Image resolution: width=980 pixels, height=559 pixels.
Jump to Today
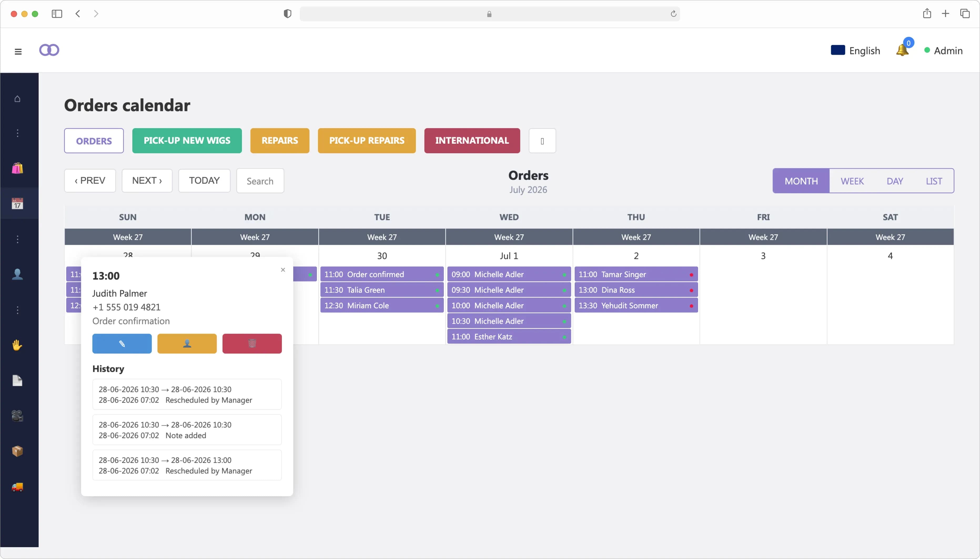pyautogui.click(x=204, y=181)
